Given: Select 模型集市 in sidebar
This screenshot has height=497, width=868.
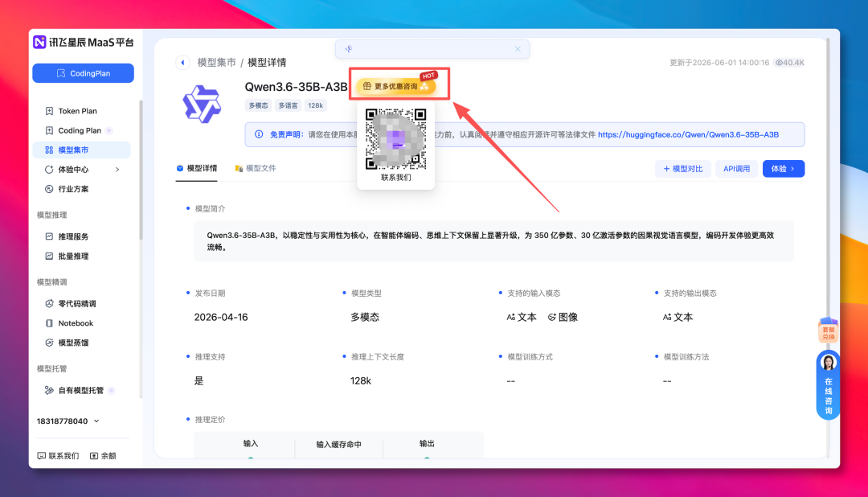Looking at the screenshot, I should click(x=82, y=150).
